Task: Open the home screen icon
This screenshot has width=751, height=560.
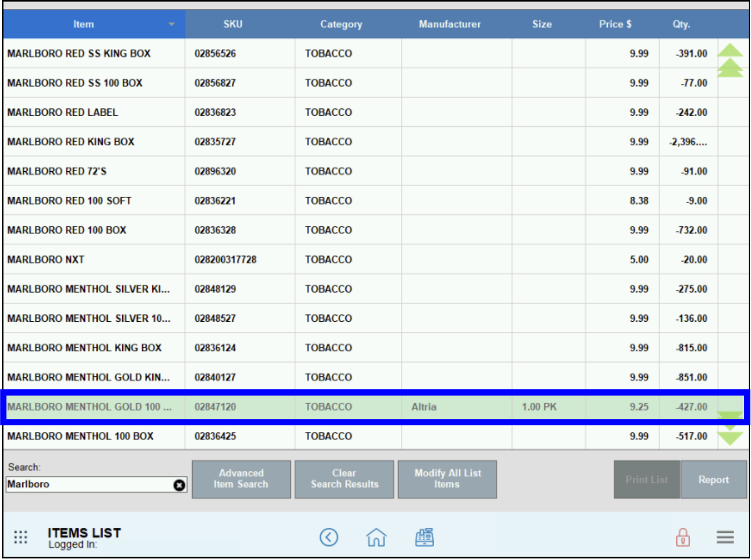Action: (x=376, y=537)
